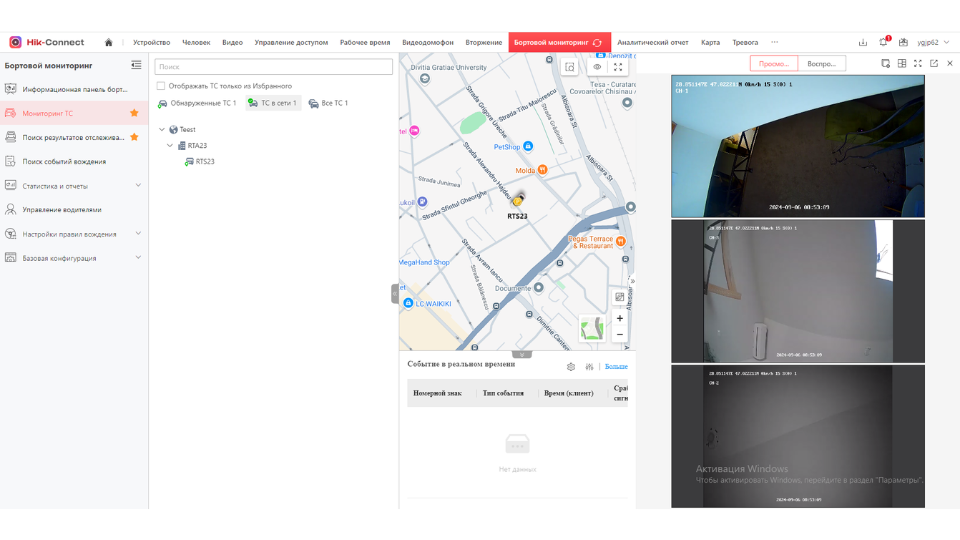Click the Больше link

616,367
